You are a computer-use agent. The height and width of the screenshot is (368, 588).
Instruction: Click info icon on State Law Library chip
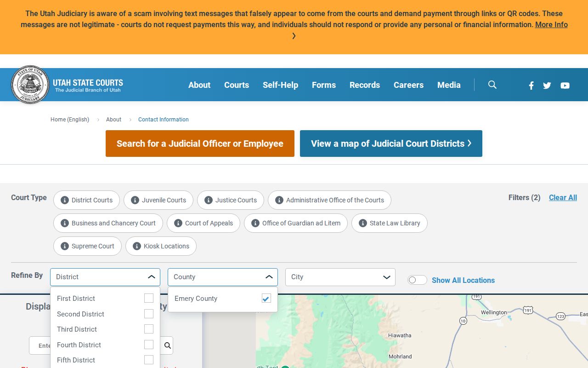(363, 223)
